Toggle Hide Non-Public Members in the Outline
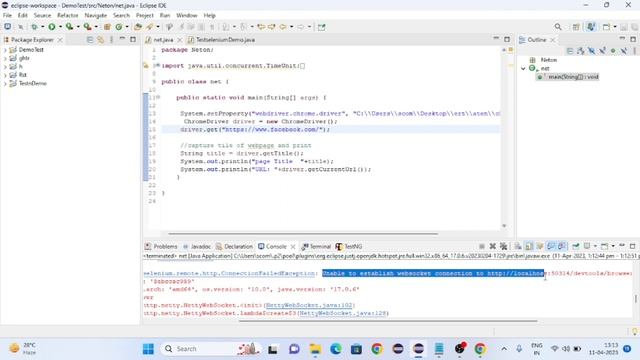640x360 pixels. coord(613,51)
